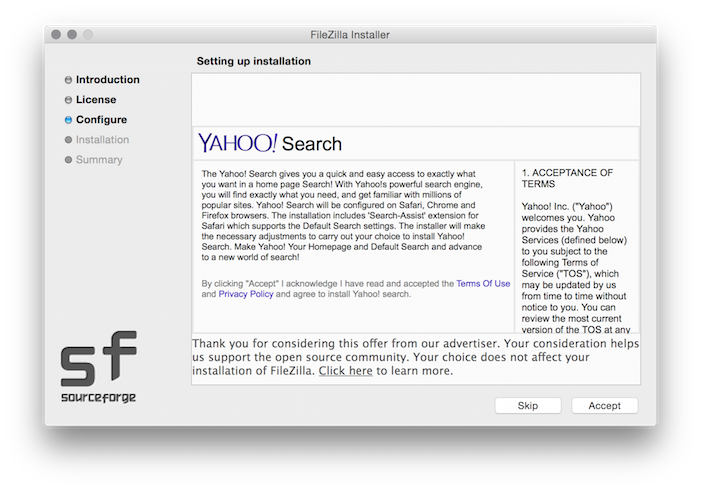Select the Introduction step in sidebar

pyautogui.click(x=108, y=80)
